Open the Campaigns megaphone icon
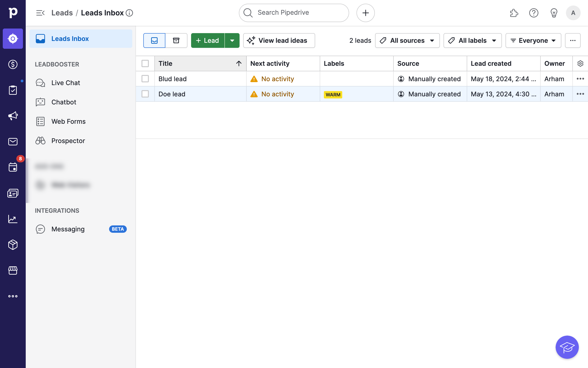 [13, 116]
